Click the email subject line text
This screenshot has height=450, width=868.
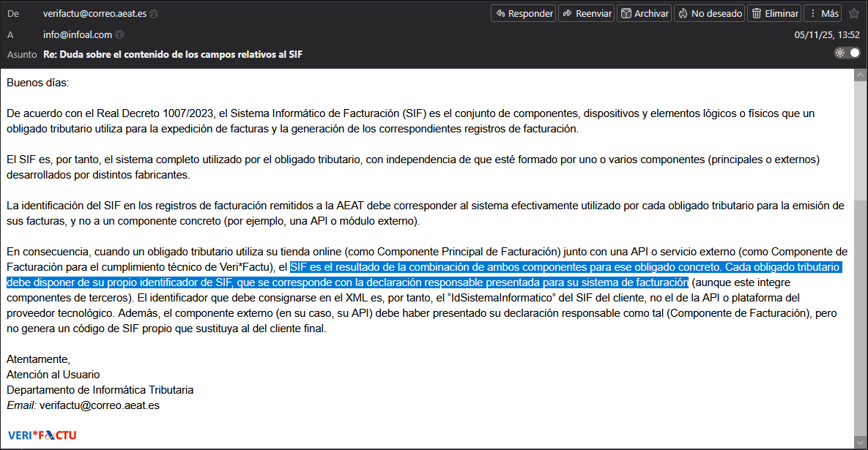(173, 54)
